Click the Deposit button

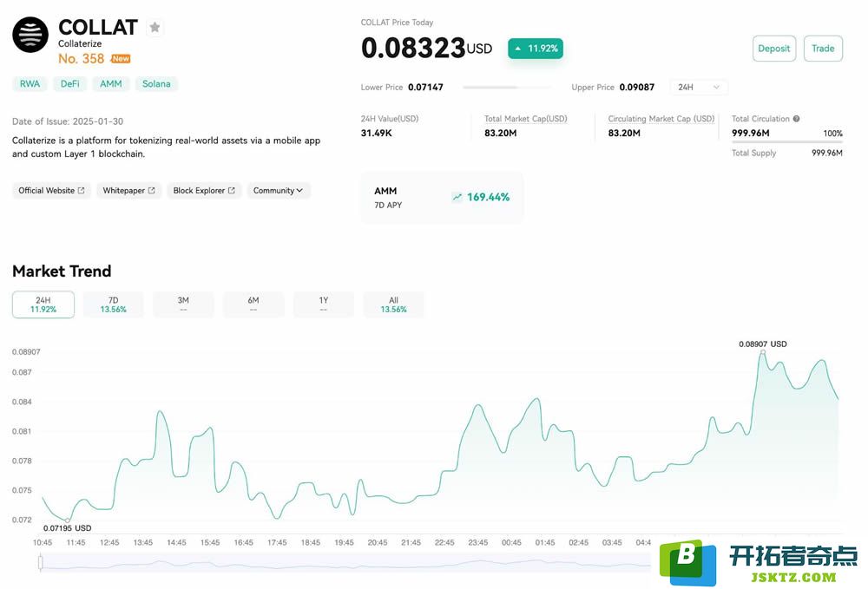[x=774, y=49]
